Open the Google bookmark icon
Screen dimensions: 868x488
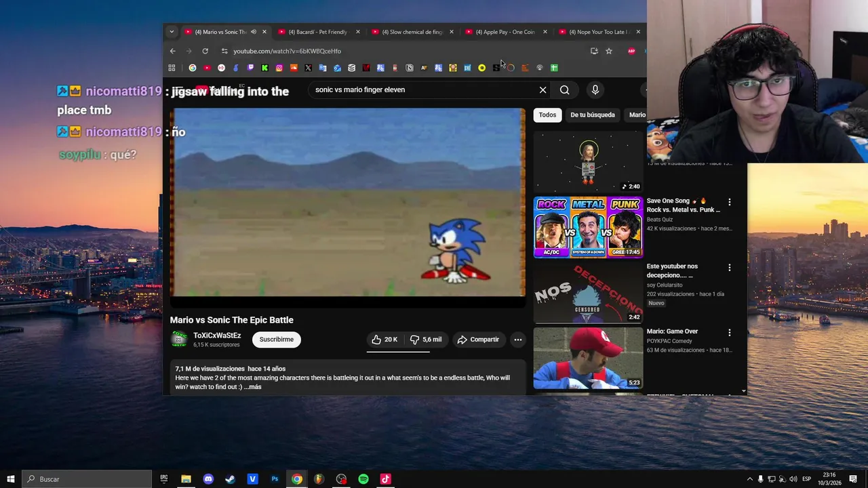coord(193,68)
